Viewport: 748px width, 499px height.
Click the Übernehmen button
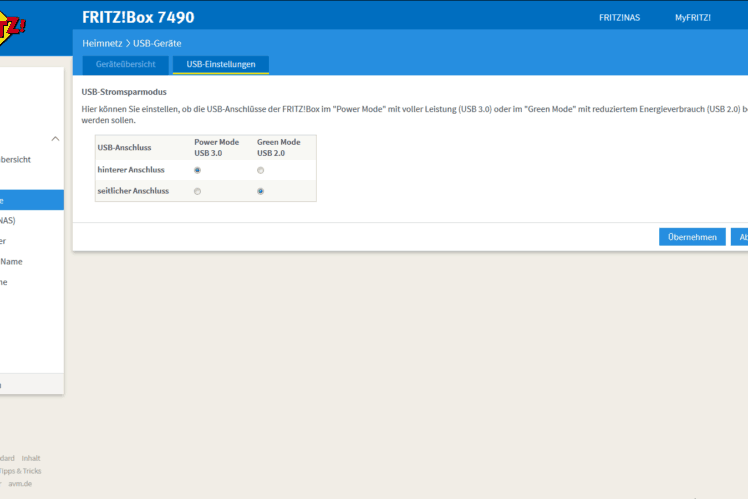click(x=692, y=237)
